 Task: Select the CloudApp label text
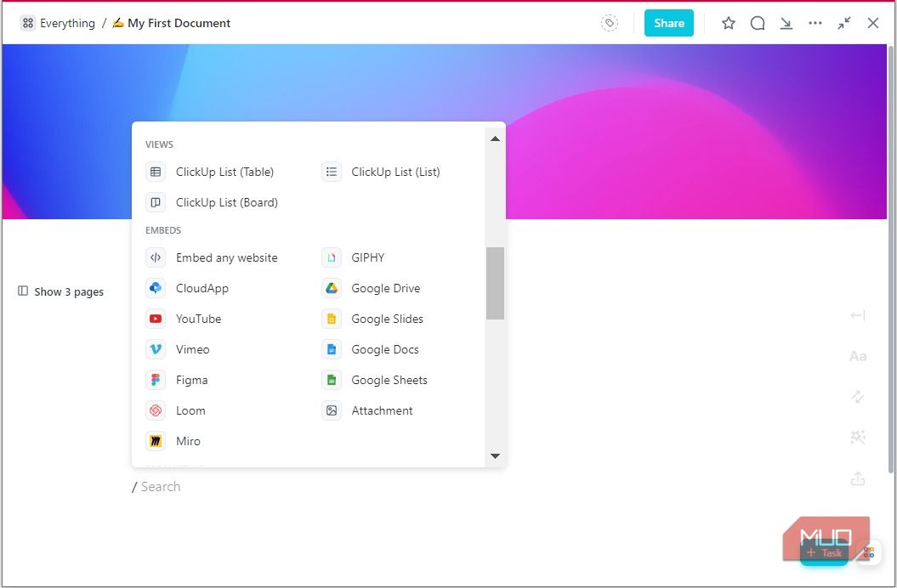click(202, 288)
